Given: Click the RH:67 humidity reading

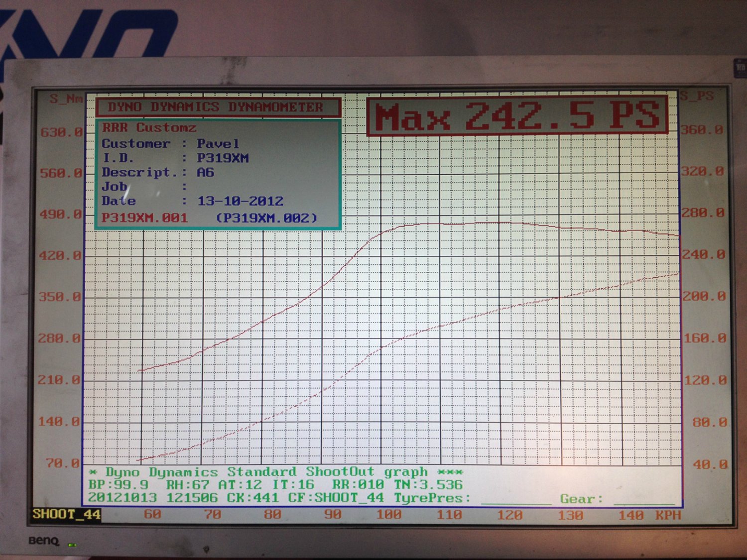Looking at the screenshot, I should pos(187,485).
